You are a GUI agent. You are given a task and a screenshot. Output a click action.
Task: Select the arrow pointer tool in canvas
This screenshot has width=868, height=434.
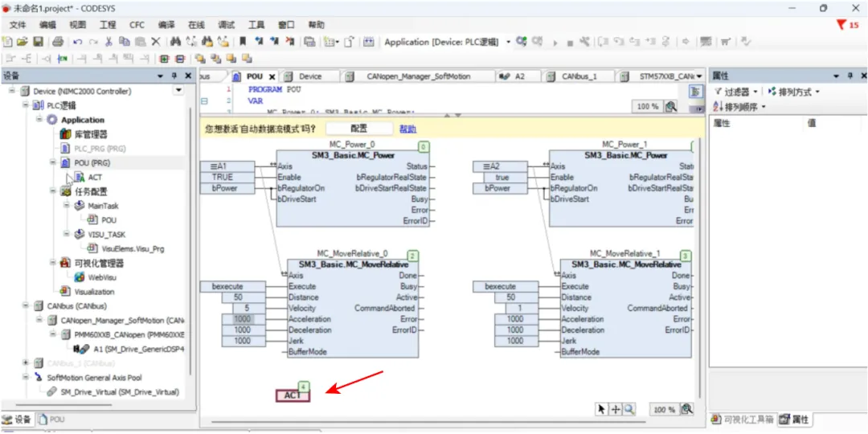(602, 409)
